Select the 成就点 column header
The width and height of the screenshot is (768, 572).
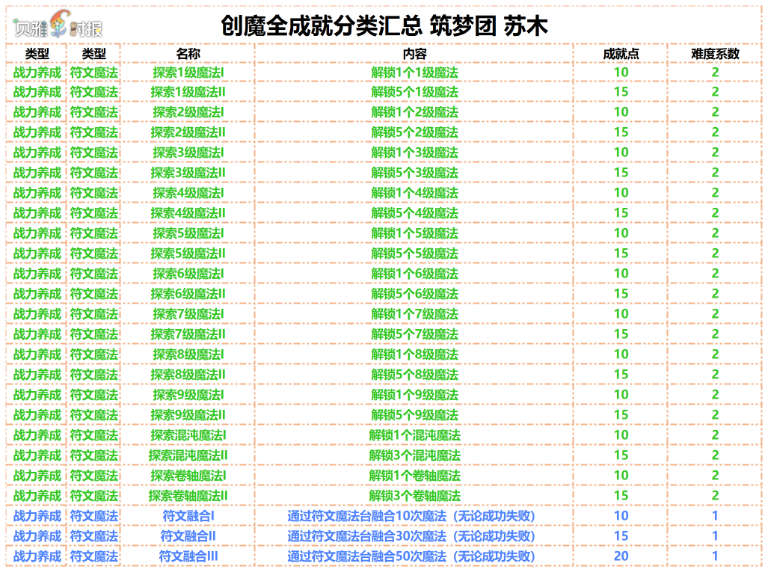[x=621, y=53]
